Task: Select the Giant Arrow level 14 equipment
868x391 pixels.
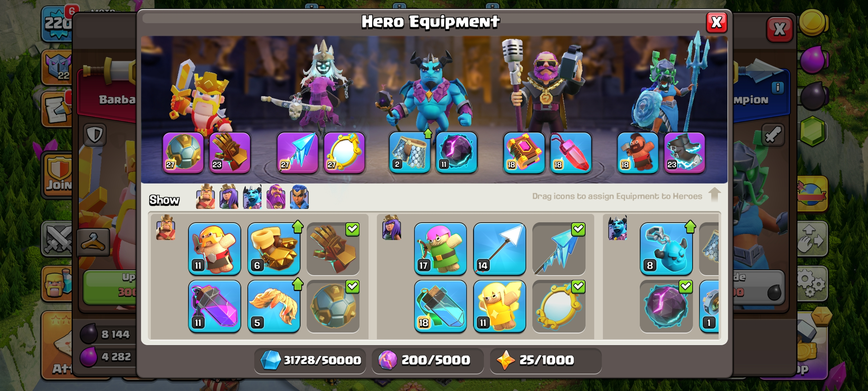Action: click(499, 249)
